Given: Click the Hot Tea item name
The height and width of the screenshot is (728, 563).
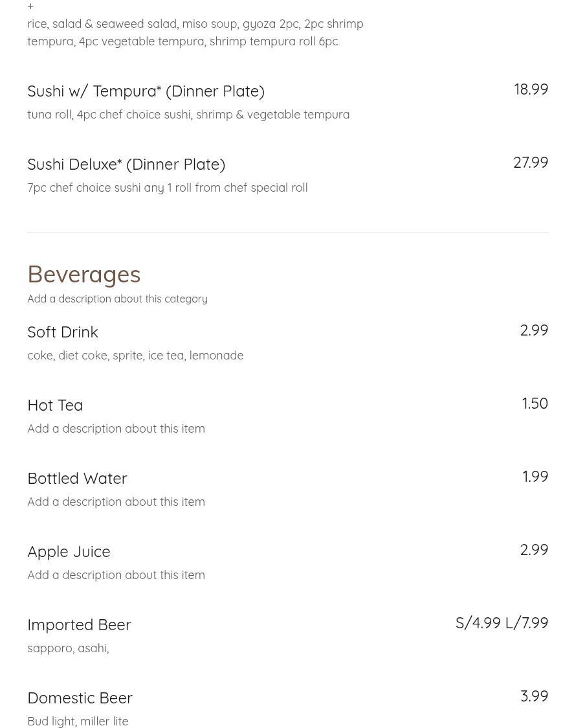Looking at the screenshot, I should (55, 405).
